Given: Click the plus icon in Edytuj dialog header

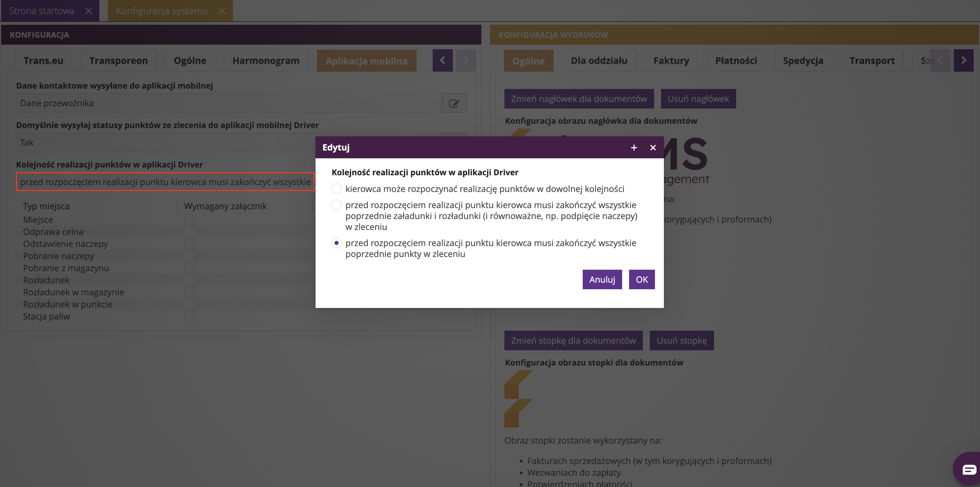Looking at the screenshot, I should point(634,148).
